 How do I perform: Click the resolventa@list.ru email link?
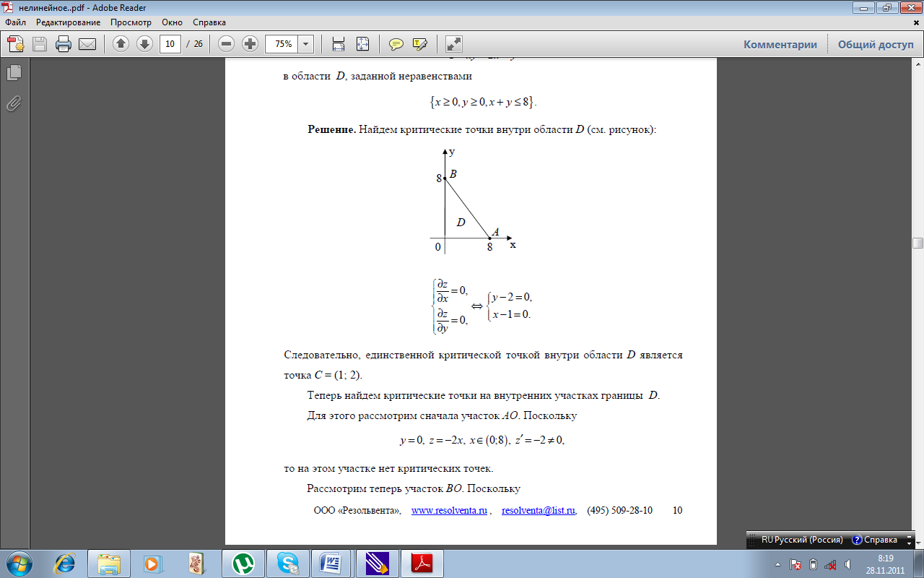point(539,510)
